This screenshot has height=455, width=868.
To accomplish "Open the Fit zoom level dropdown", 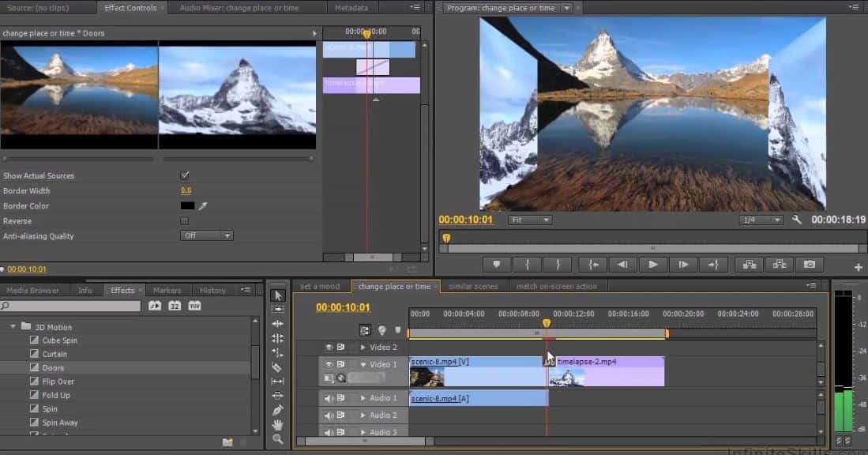I will tap(529, 220).
